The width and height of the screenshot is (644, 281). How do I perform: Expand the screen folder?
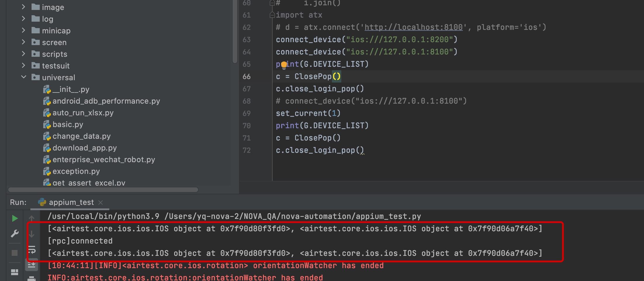(x=23, y=42)
